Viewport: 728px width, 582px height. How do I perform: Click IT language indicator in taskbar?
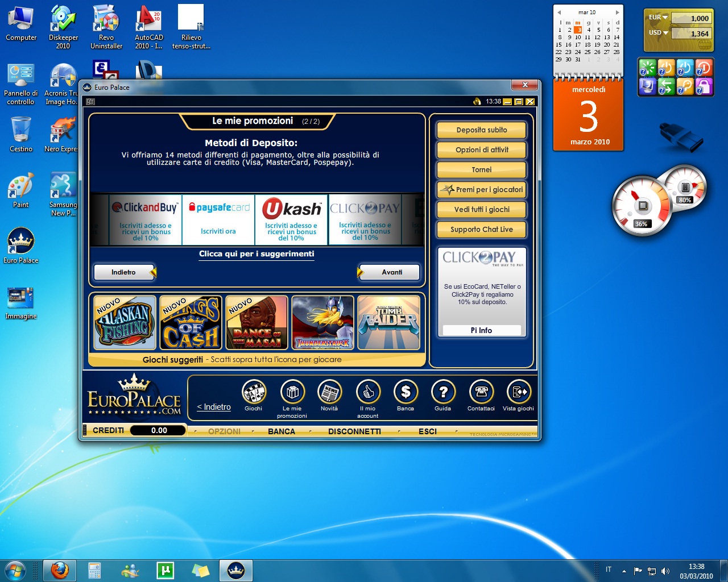tap(609, 569)
